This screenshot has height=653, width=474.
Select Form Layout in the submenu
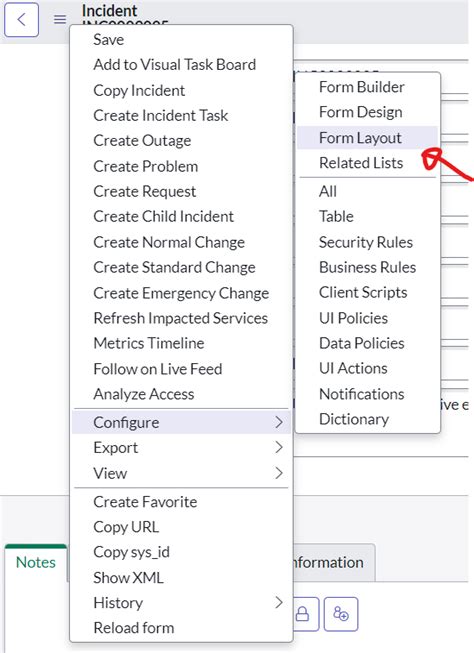pyautogui.click(x=367, y=138)
